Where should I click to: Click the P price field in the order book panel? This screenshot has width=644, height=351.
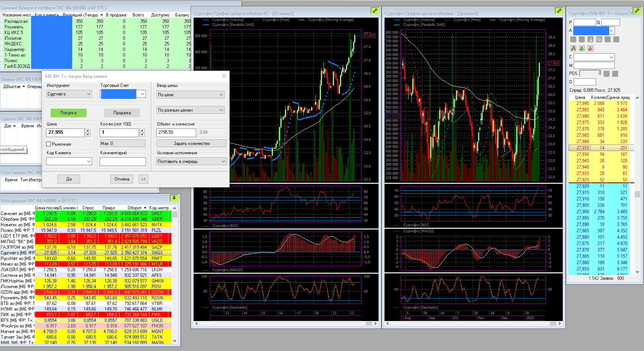(584, 22)
